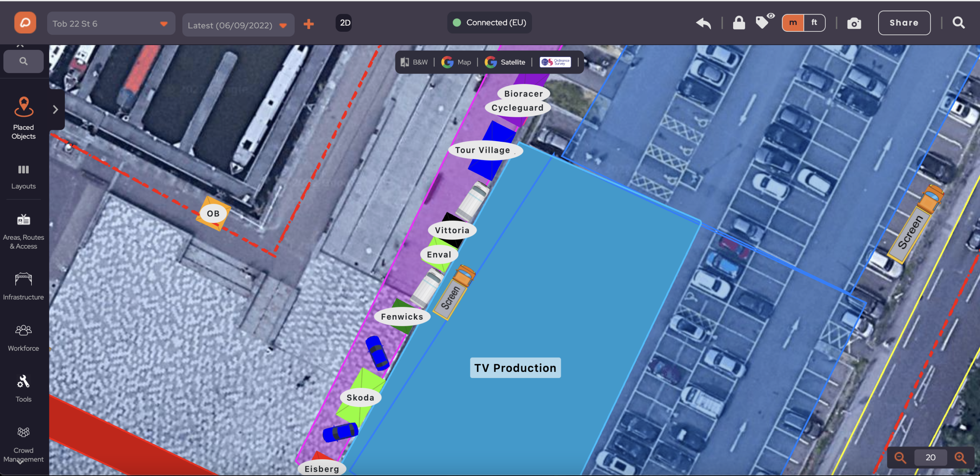Open the Infrastructure category

pyautogui.click(x=23, y=286)
